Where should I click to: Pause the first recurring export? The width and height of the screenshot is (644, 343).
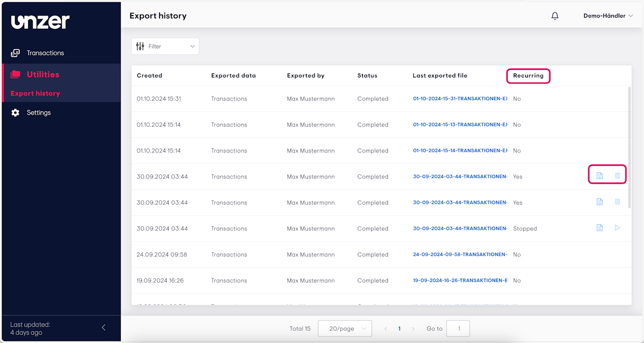pos(617,176)
